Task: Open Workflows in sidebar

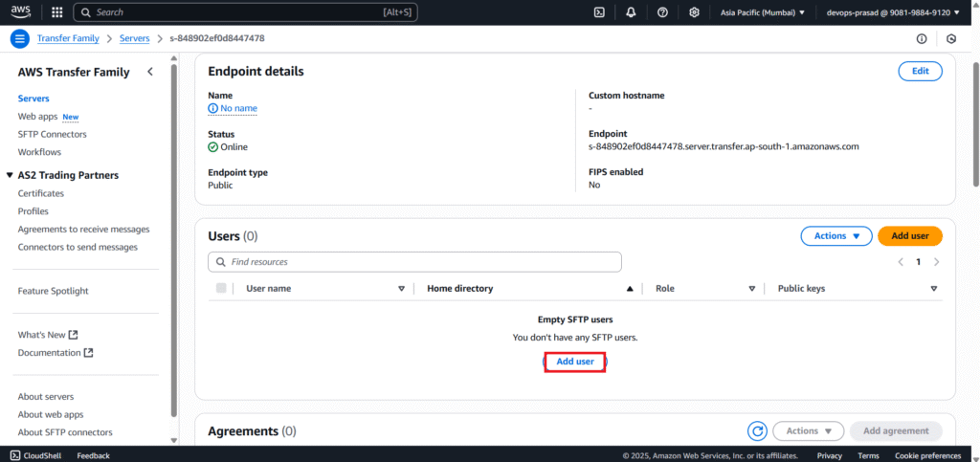Action: coord(39,152)
